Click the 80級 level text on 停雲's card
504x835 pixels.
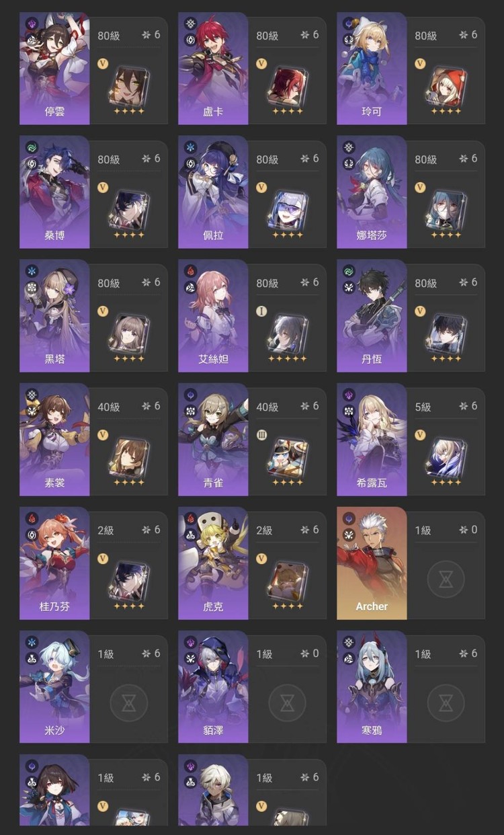tap(109, 36)
